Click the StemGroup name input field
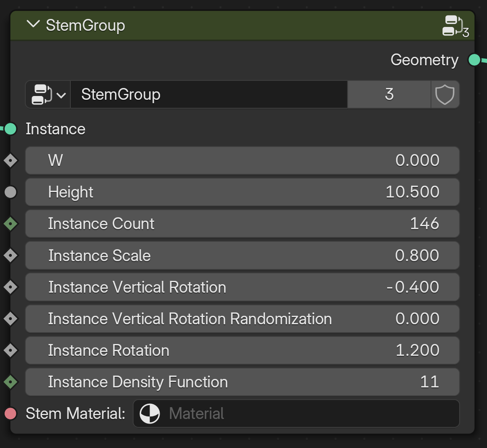The width and height of the screenshot is (487, 448). tap(209, 94)
